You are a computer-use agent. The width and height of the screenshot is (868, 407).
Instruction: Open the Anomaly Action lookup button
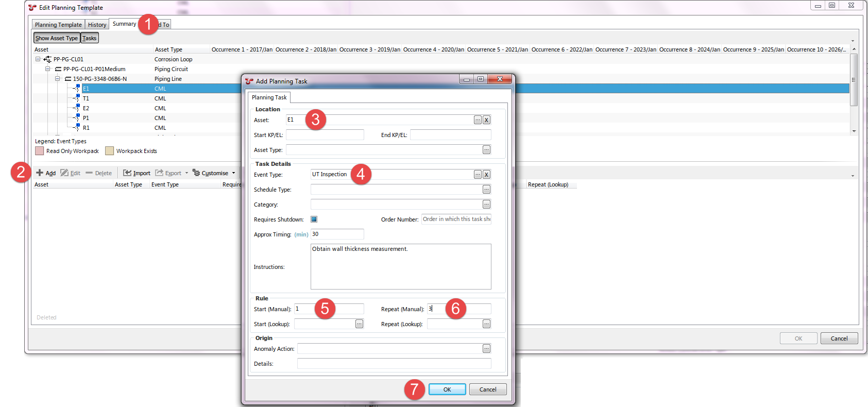click(x=486, y=349)
